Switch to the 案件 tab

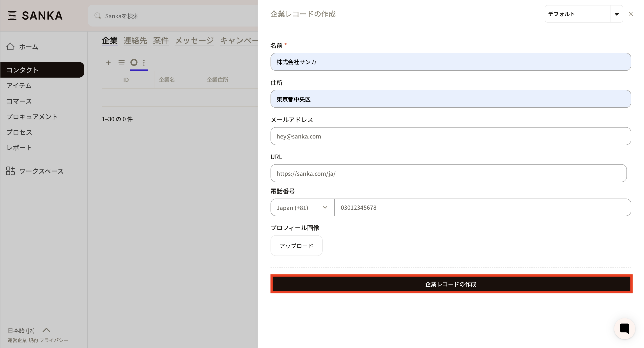pos(161,41)
